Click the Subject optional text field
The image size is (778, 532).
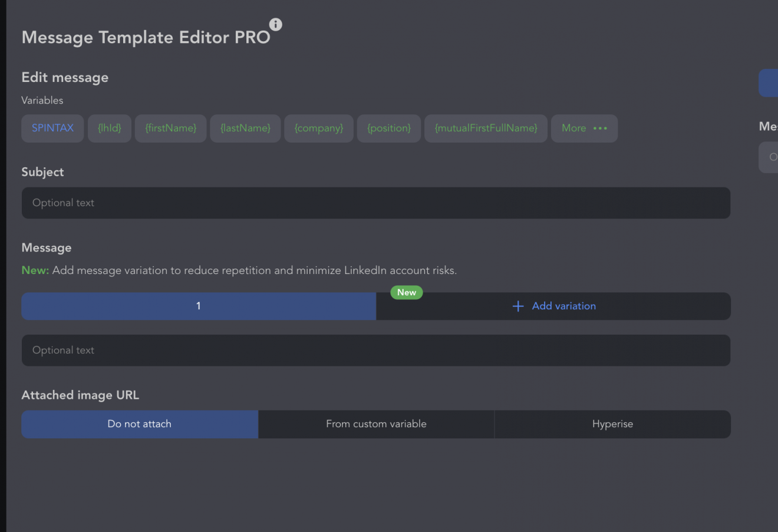(x=375, y=203)
